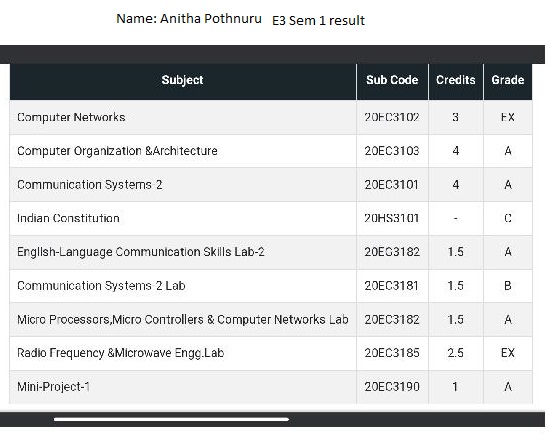
Task: Click the horizontal scrollbar at the bottom
Action: click(x=171, y=420)
